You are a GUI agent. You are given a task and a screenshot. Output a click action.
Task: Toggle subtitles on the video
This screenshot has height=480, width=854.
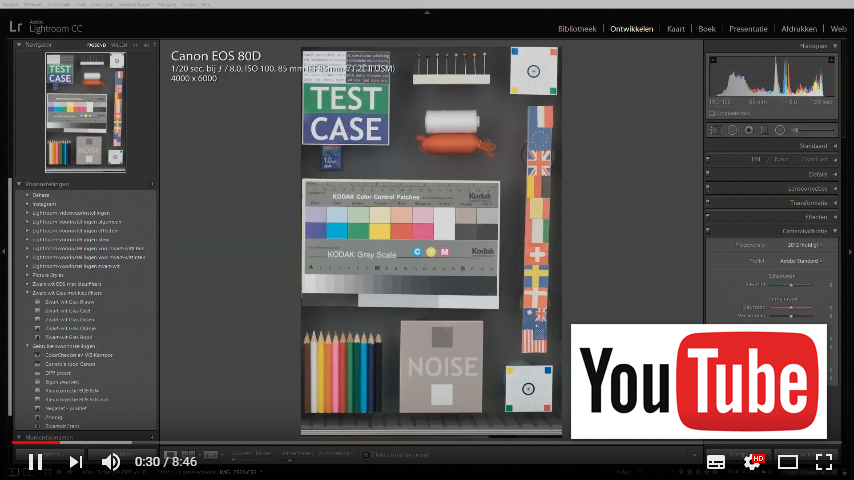pos(716,462)
